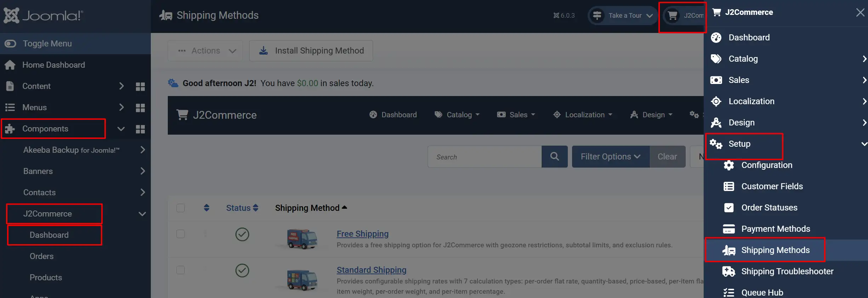Open Dashboard in J2Commerce side panel
This screenshot has height=298, width=868.
click(749, 38)
